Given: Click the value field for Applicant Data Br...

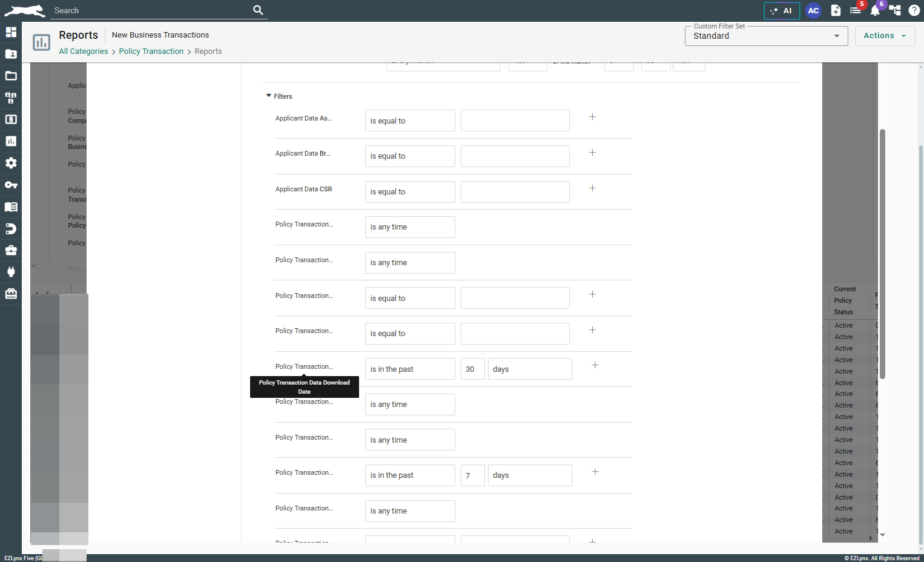Looking at the screenshot, I should click(x=515, y=156).
